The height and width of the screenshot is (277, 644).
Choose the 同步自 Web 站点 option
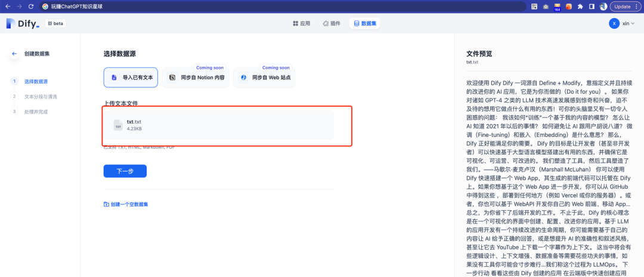pos(264,77)
